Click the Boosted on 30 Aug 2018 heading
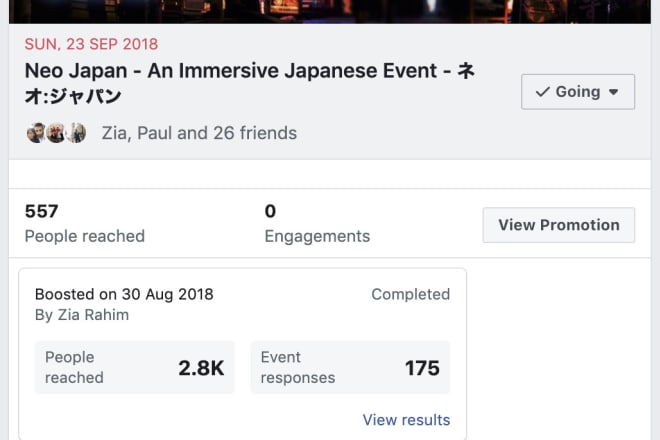The height and width of the screenshot is (440, 660). tap(124, 294)
